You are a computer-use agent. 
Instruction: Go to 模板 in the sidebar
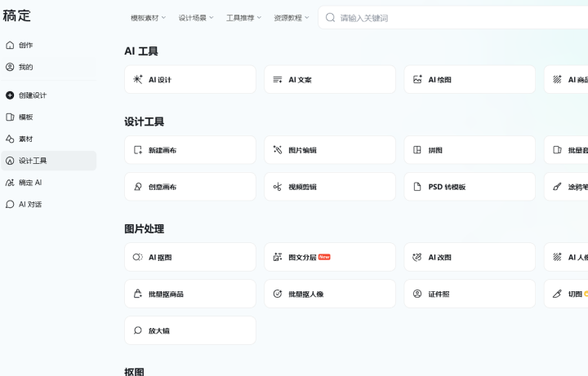pyautogui.click(x=26, y=117)
